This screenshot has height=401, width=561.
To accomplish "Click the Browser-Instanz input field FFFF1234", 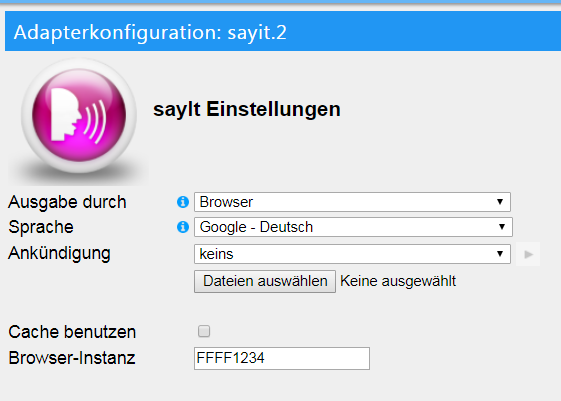I will point(282,358).
